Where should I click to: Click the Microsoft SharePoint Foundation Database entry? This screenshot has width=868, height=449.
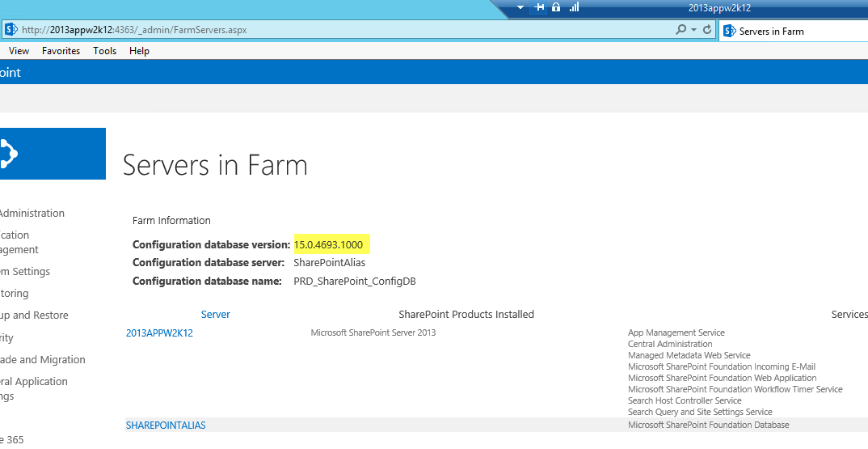tap(709, 425)
